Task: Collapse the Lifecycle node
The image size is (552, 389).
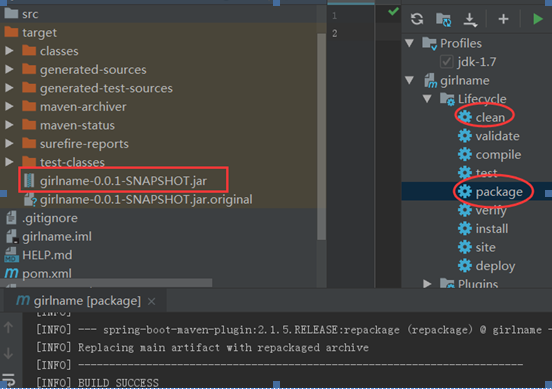Action: tap(427, 99)
